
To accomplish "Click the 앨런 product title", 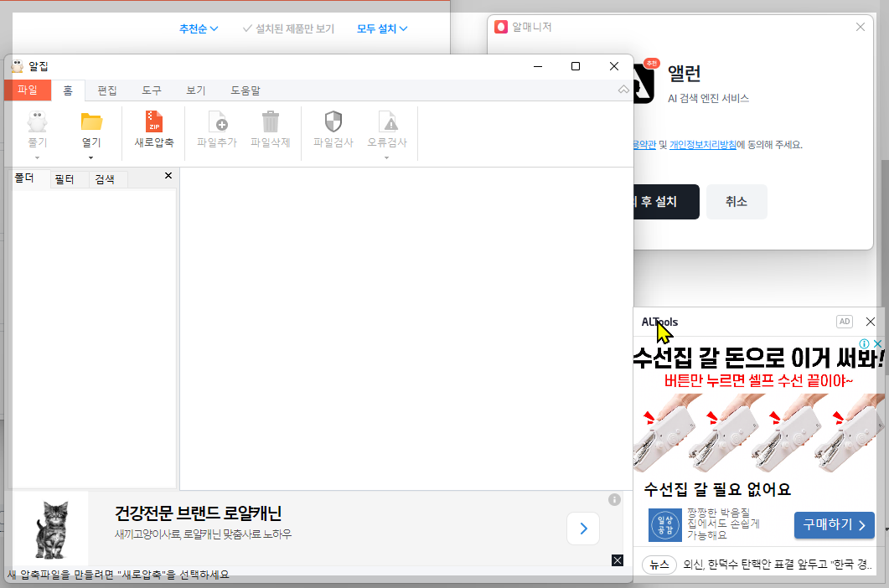I will 684,73.
